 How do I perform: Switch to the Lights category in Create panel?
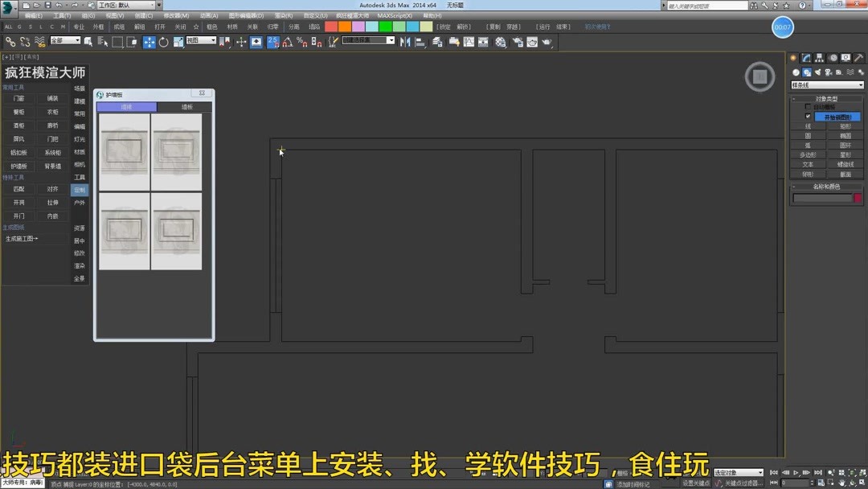click(x=817, y=72)
